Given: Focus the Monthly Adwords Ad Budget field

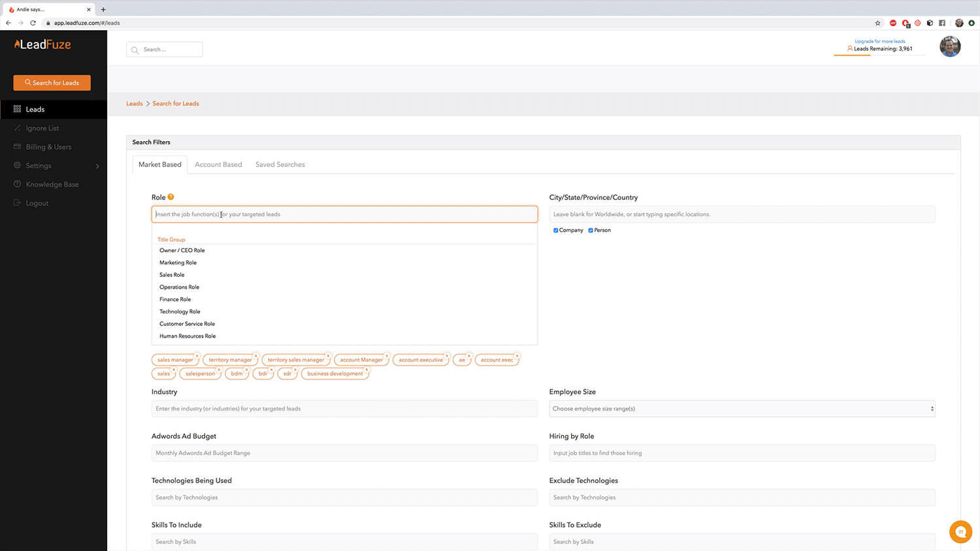Looking at the screenshot, I should point(345,453).
